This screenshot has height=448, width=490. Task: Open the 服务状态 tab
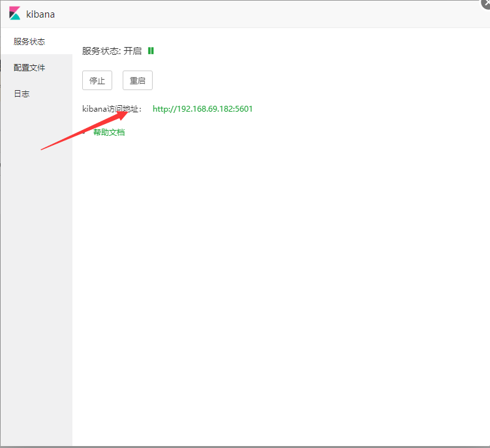pyautogui.click(x=37, y=41)
